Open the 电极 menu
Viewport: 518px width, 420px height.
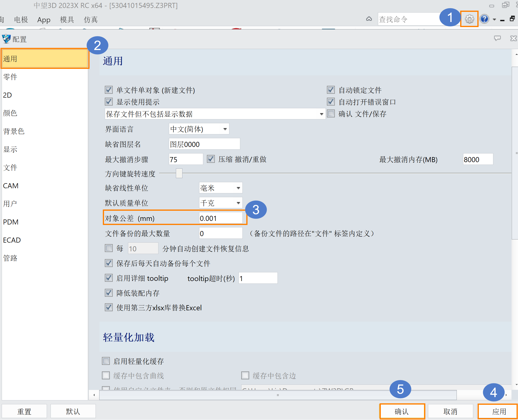pos(21,20)
